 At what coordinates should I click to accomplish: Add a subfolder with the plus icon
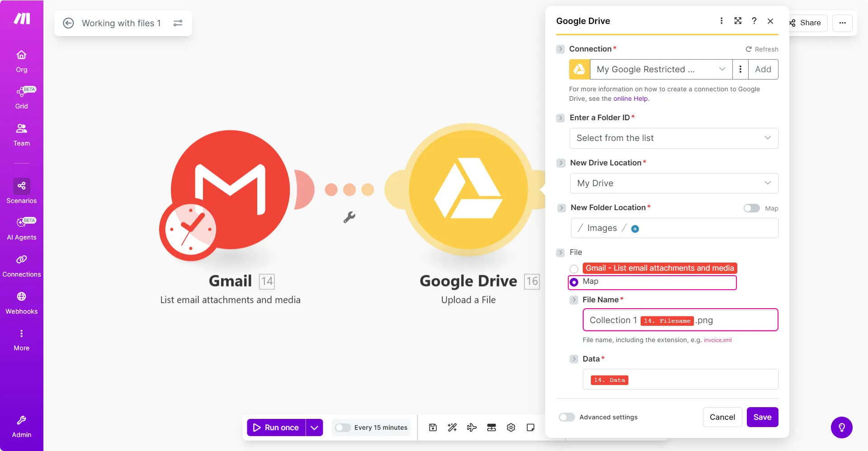(635, 229)
